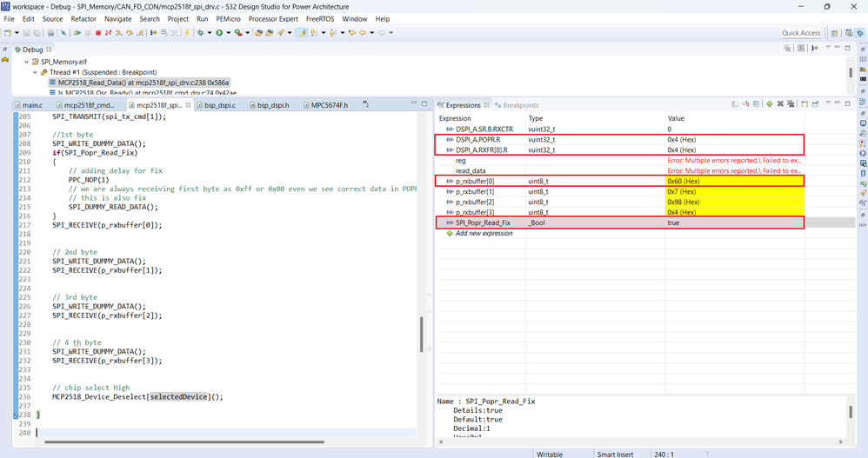Open the Expressions view menu triangle
Image resolution: width=868 pixels, height=458 pixels.
pyautogui.click(x=828, y=103)
